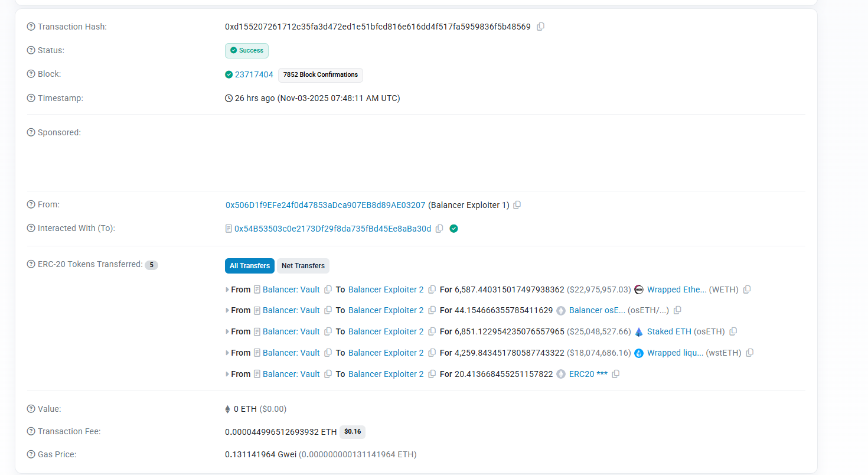The height and width of the screenshot is (475, 868).
Task: Click the Balancer Exploiter 1 label
Action: click(468, 205)
